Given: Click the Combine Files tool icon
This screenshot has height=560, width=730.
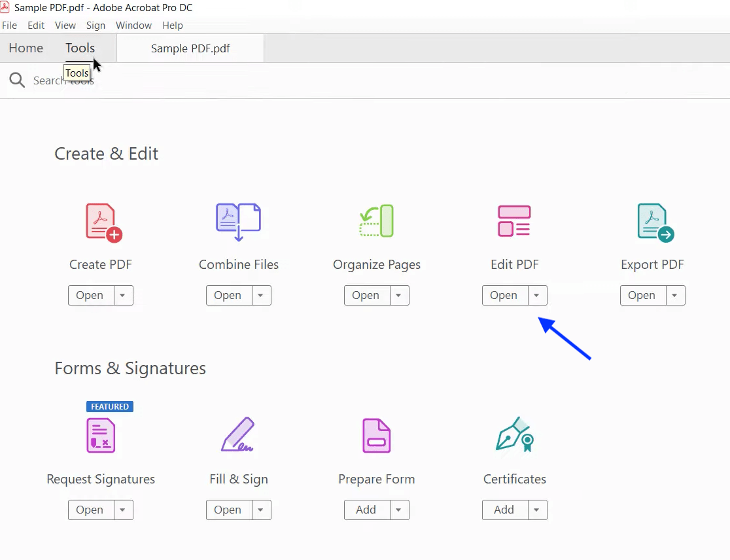Looking at the screenshot, I should [238, 222].
